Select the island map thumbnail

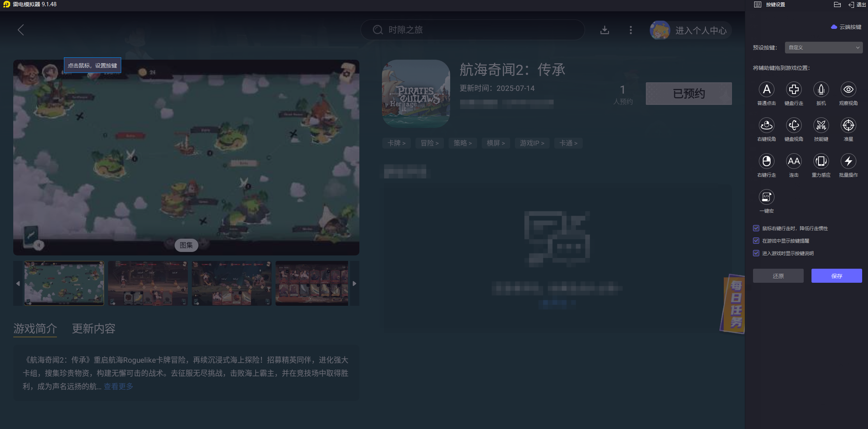64,283
